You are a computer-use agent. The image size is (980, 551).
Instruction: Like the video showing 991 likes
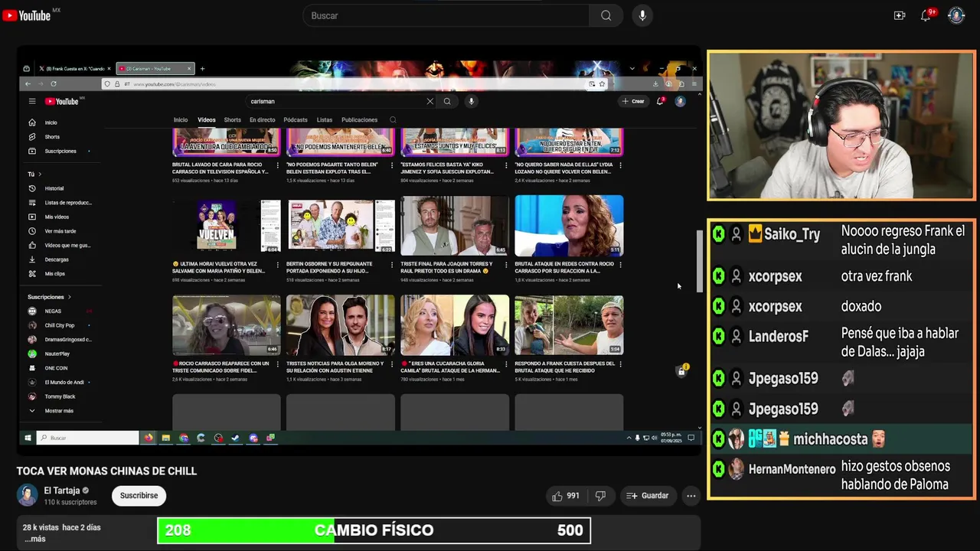point(566,496)
